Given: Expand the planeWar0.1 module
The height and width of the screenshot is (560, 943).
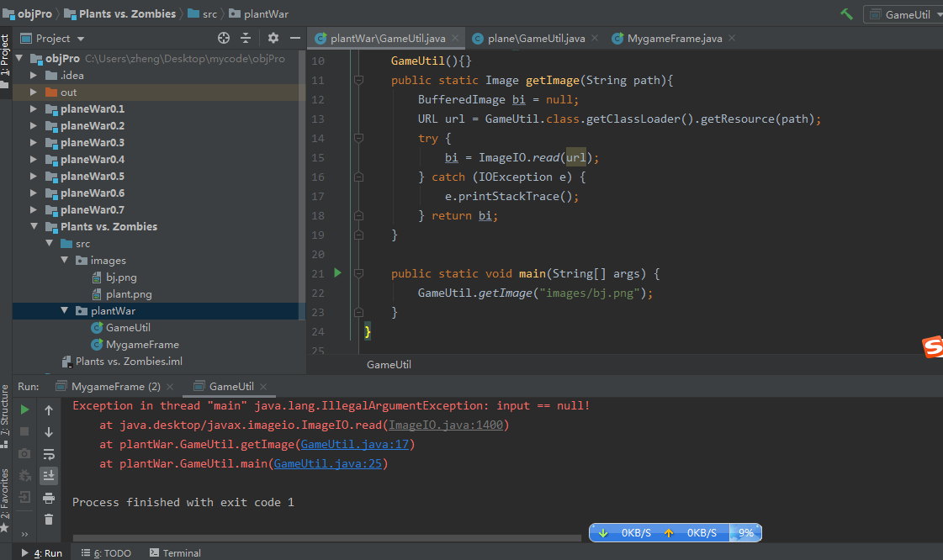Looking at the screenshot, I should pyautogui.click(x=34, y=108).
